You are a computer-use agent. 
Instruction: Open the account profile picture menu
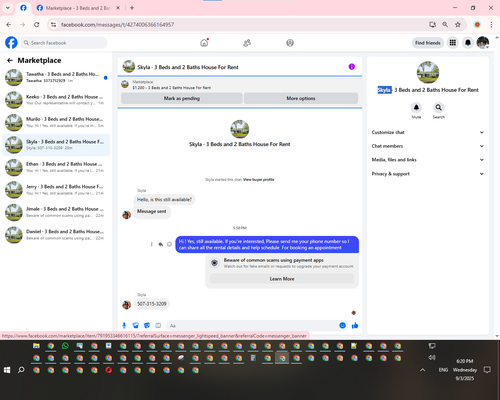pyautogui.click(x=483, y=43)
